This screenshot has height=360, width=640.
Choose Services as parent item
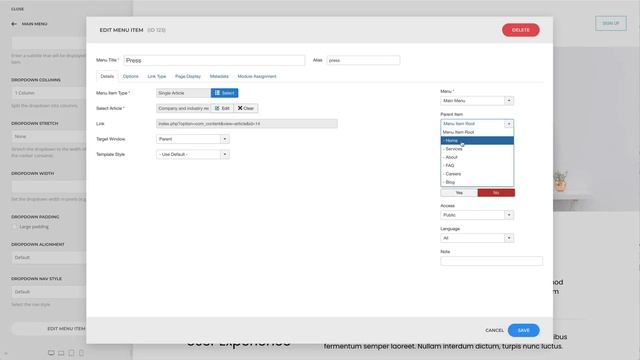(477, 149)
